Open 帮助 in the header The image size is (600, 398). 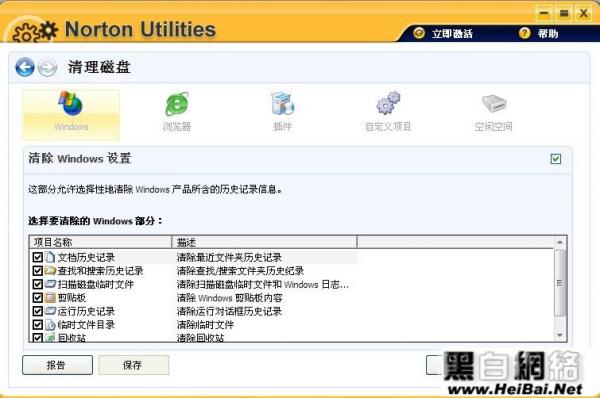(x=548, y=34)
